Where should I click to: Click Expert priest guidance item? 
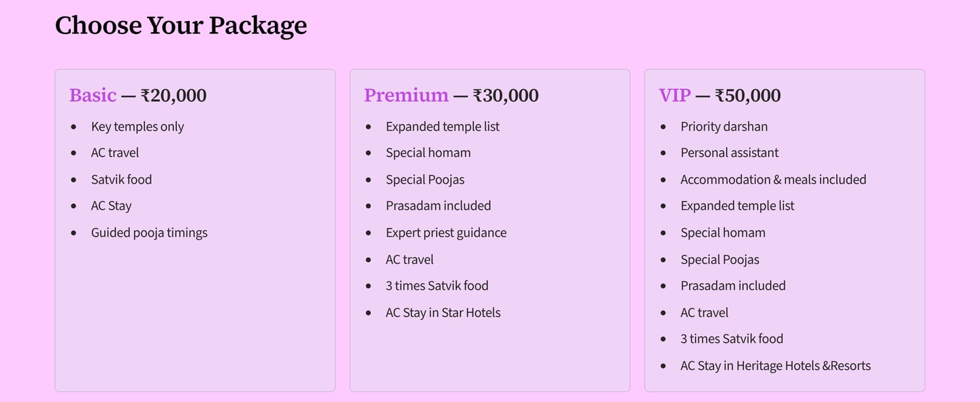click(x=446, y=233)
